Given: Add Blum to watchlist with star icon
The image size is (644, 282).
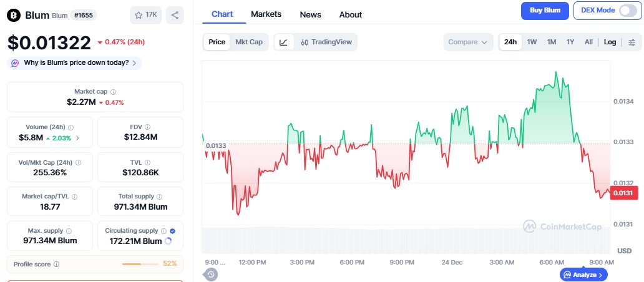Looking at the screenshot, I should [x=139, y=15].
